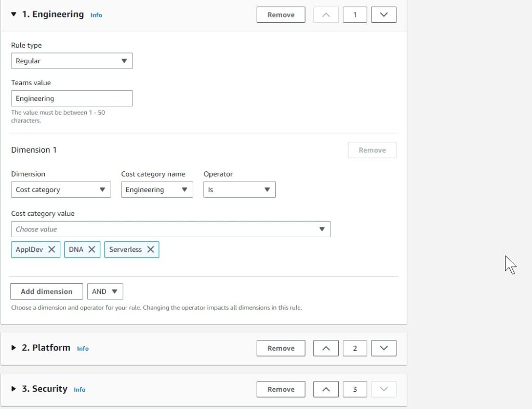The height and width of the screenshot is (409, 532).
Task: Edit the Engineering rule order number field
Action: [x=355, y=15]
